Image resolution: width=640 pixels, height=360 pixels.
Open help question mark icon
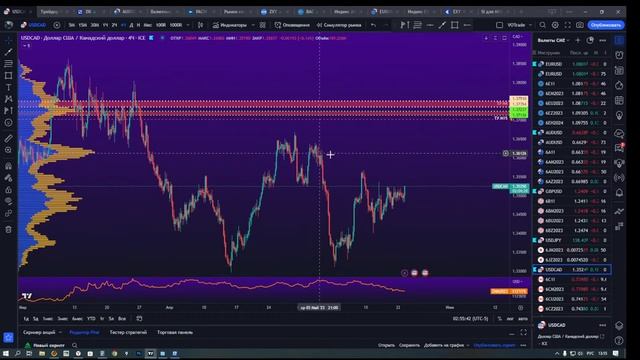click(619, 340)
